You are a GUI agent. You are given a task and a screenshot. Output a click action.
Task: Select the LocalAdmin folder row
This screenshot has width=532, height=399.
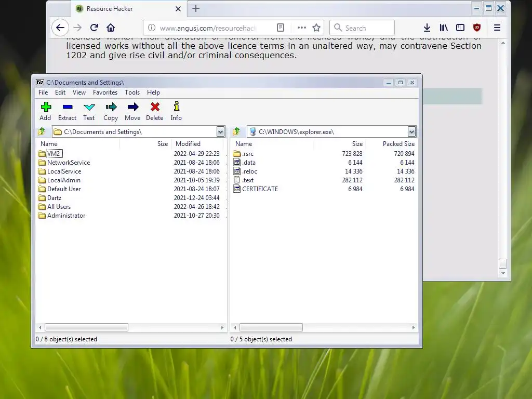[131, 180]
